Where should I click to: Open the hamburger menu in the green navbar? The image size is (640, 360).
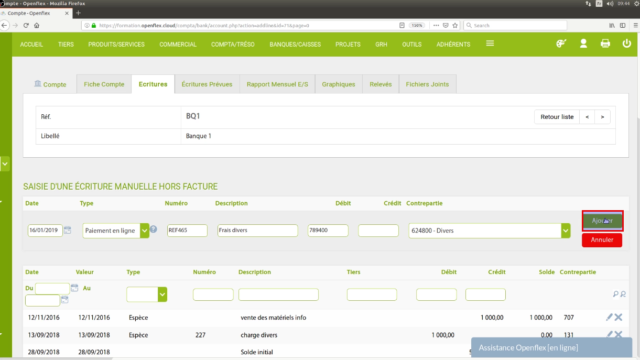(490, 43)
